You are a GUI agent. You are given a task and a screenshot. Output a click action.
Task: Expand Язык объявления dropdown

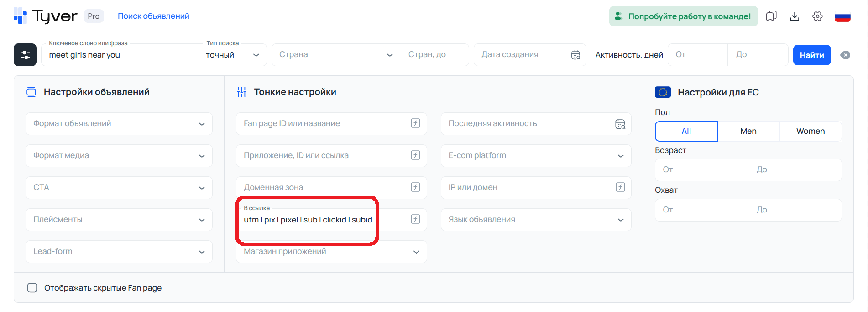(x=536, y=220)
